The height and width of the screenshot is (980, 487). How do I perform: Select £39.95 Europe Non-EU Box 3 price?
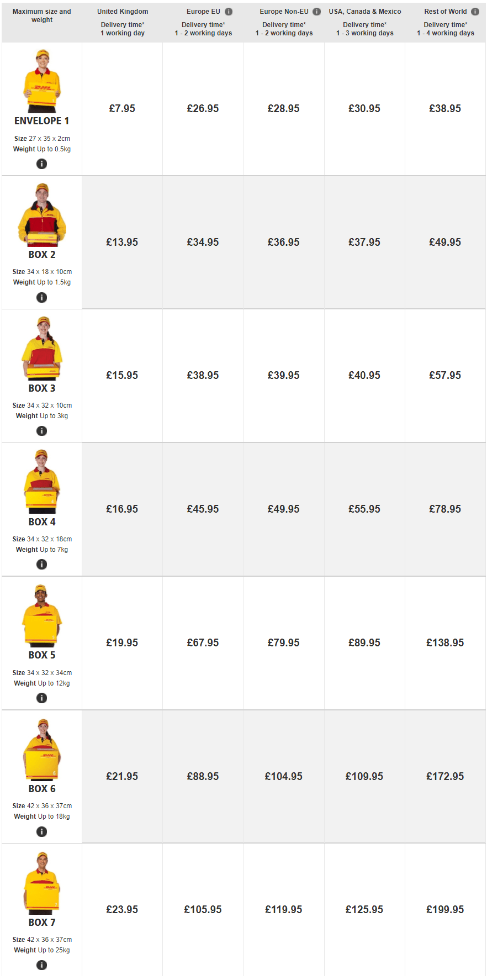point(284,376)
